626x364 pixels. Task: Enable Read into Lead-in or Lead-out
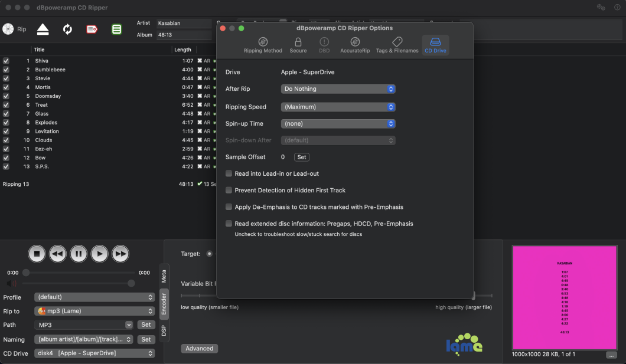point(229,174)
